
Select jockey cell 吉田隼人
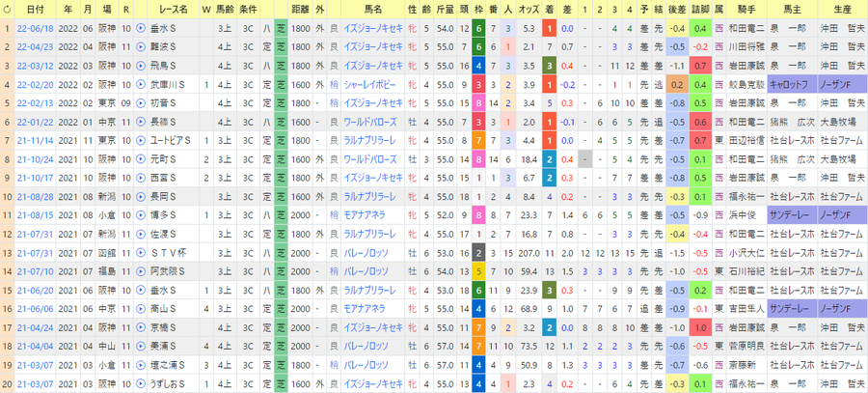[x=746, y=309]
